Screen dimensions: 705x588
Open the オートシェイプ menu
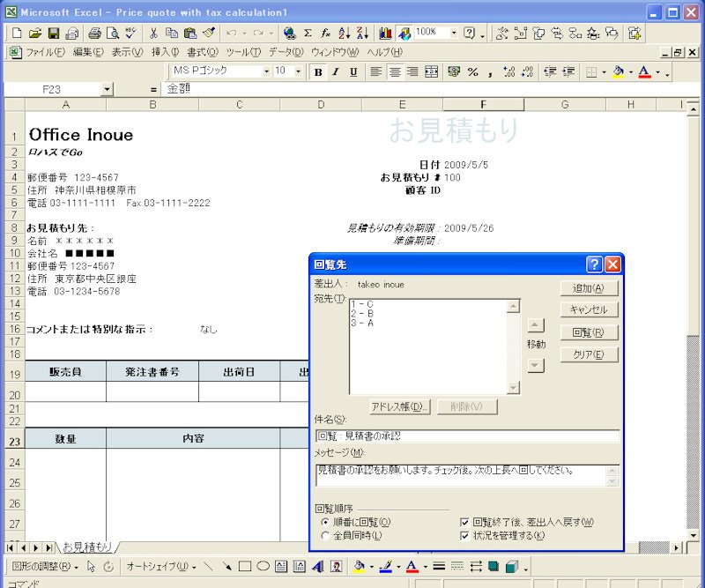161,567
